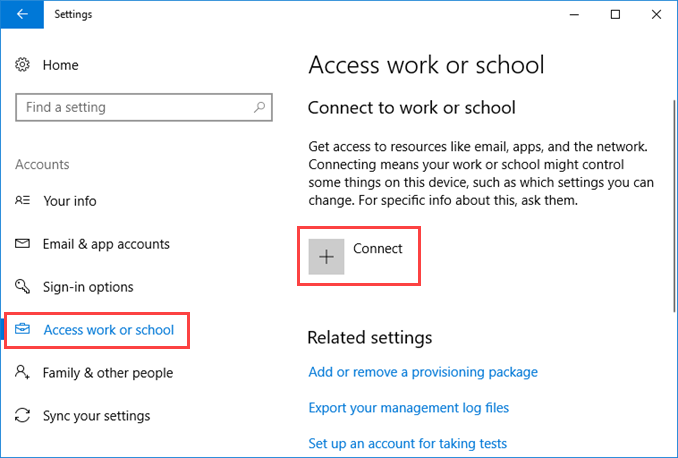Click the Home gear icon
The height and width of the screenshot is (458, 678).
click(x=23, y=65)
